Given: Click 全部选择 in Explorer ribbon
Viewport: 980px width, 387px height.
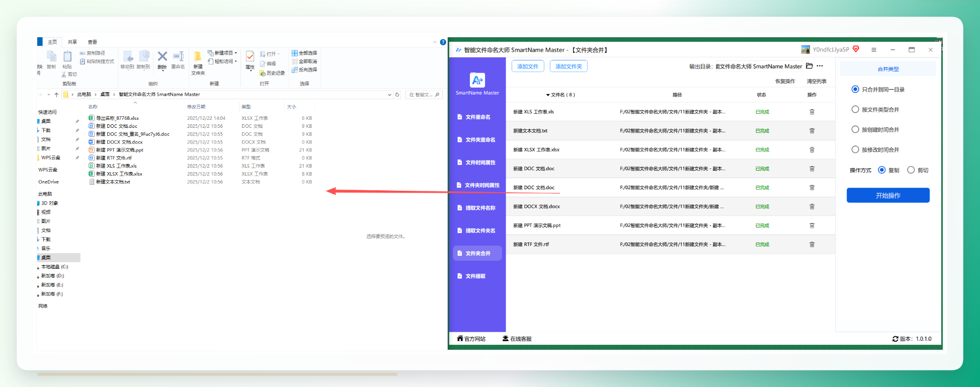Looking at the screenshot, I should point(304,53).
